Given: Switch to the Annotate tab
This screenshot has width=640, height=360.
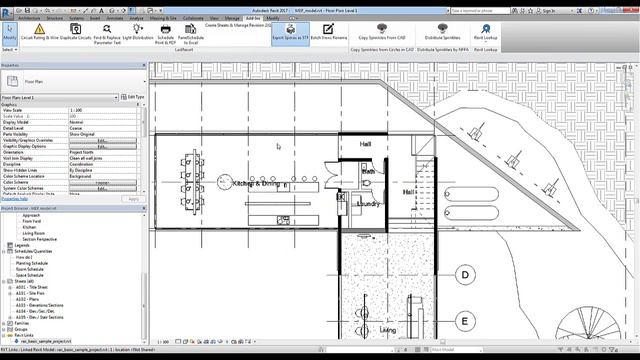Looking at the screenshot, I should tap(115, 18).
